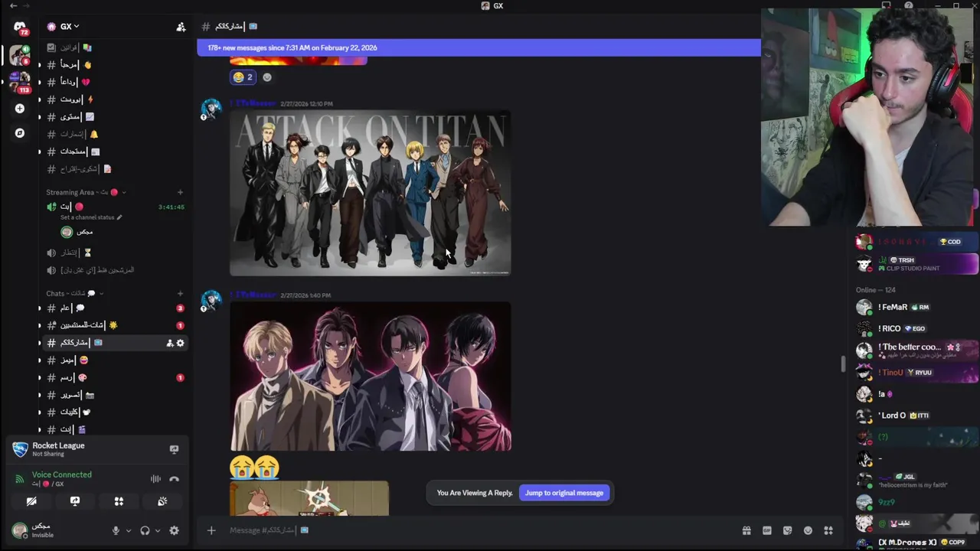Screen dimensions: 980x551
Task: Open the four-character close-up anime image
Action: (x=371, y=377)
